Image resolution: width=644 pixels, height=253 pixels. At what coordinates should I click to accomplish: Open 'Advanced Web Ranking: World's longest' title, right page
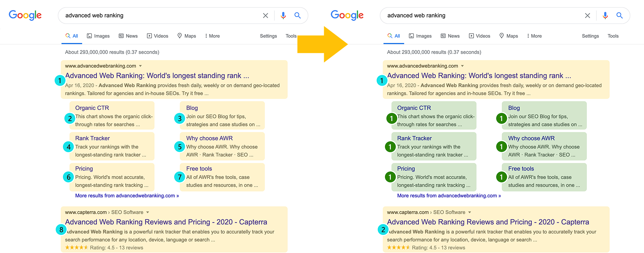479,76
